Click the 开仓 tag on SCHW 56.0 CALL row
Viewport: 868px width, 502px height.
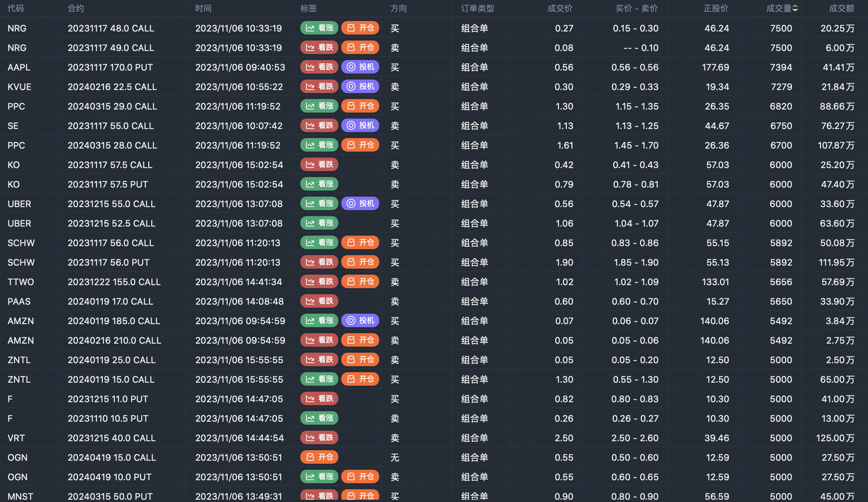tap(360, 243)
